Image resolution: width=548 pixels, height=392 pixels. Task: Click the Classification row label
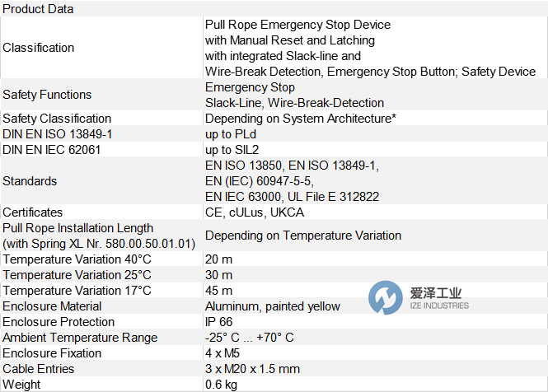[38, 48]
